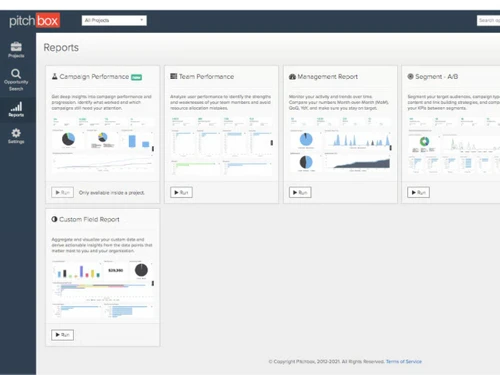This screenshot has height=375, width=500.
Task: Click the Pitchbox logo
Action: click(x=34, y=21)
